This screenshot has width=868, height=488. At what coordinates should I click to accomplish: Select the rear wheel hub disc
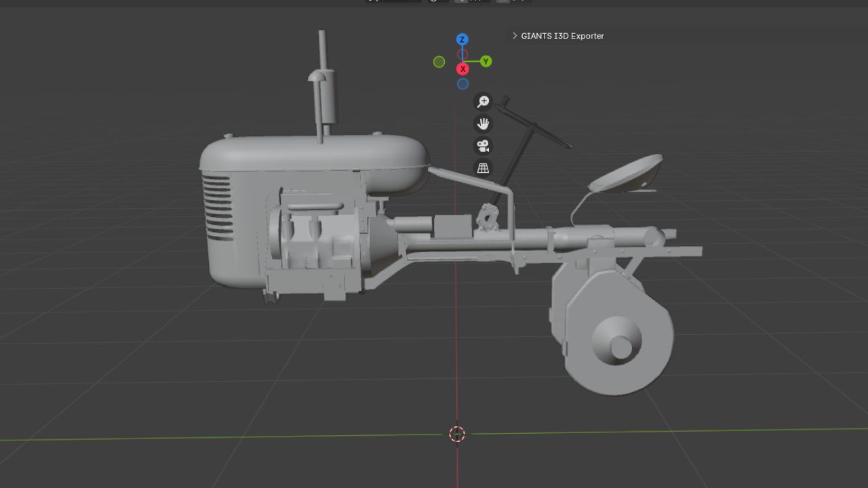pyautogui.click(x=617, y=340)
